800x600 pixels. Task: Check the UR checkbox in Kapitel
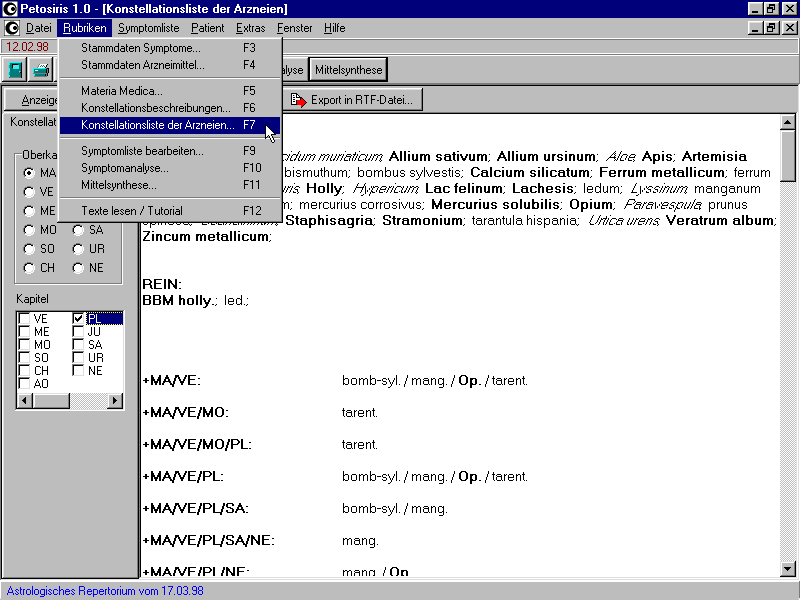pyautogui.click(x=78, y=358)
